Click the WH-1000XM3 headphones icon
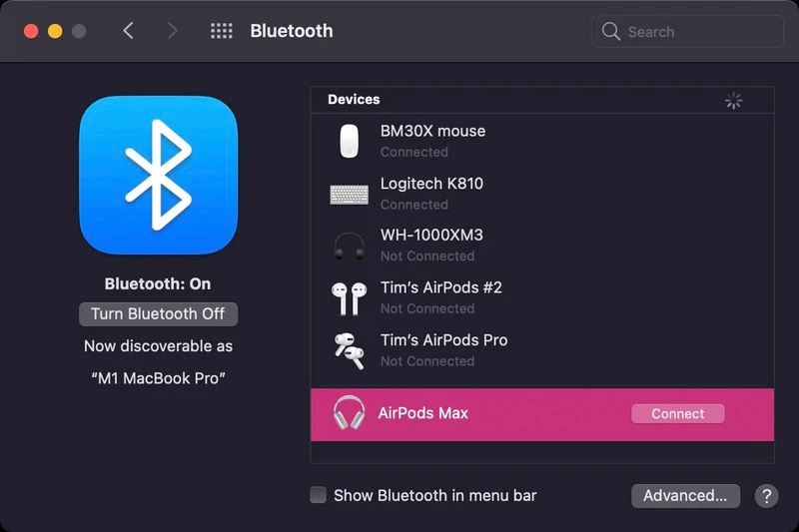Viewport: 799px width, 532px height. 349,246
